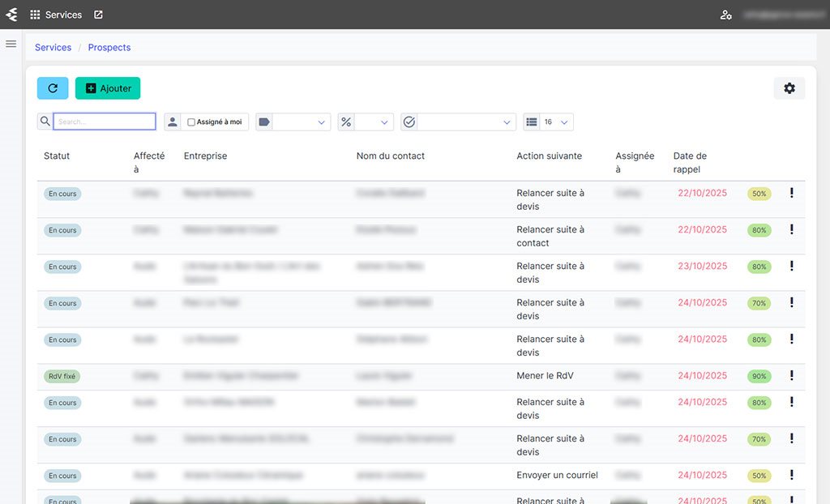Sort by the Statut column header
This screenshot has width=830, height=504.
(57, 156)
